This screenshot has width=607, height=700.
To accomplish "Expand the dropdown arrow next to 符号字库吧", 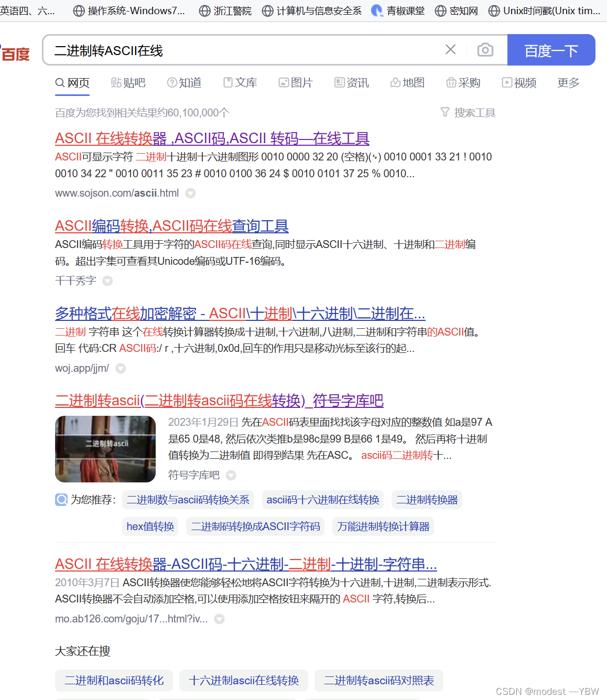I will [231, 475].
